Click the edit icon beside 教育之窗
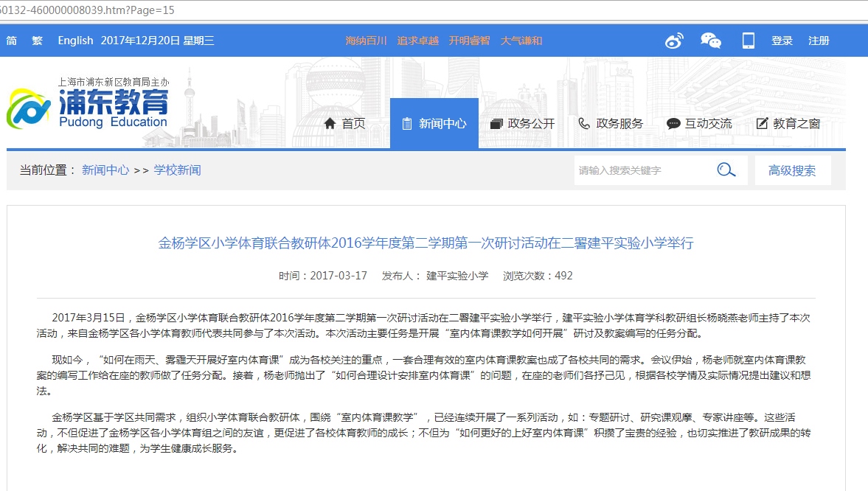 pyautogui.click(x=763, y=123)
